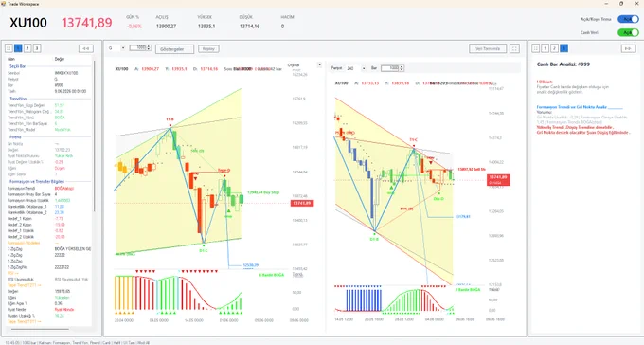
Task: Toggle the Açık/Koyu Tema switch
Action: click(629, 19)
